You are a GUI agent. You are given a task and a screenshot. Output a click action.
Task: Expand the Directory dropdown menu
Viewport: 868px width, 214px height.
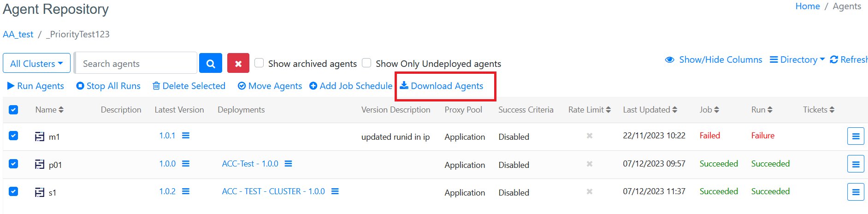coord(797,59)
